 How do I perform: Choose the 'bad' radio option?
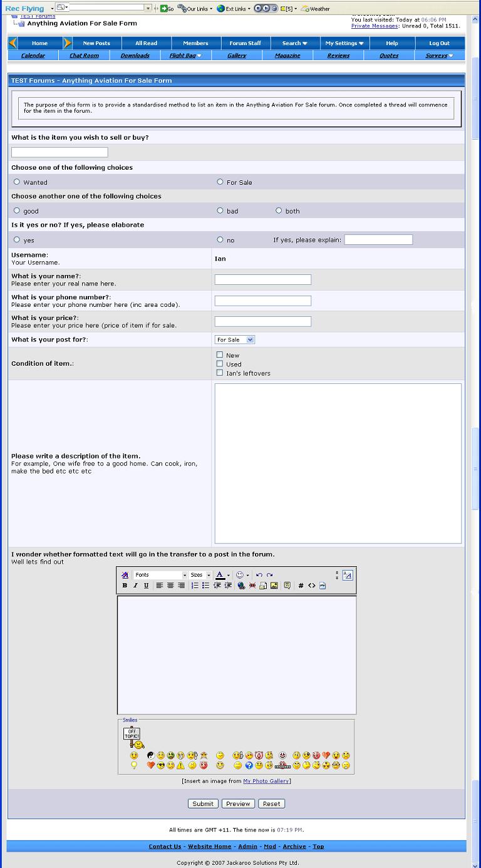coord(220,210)
